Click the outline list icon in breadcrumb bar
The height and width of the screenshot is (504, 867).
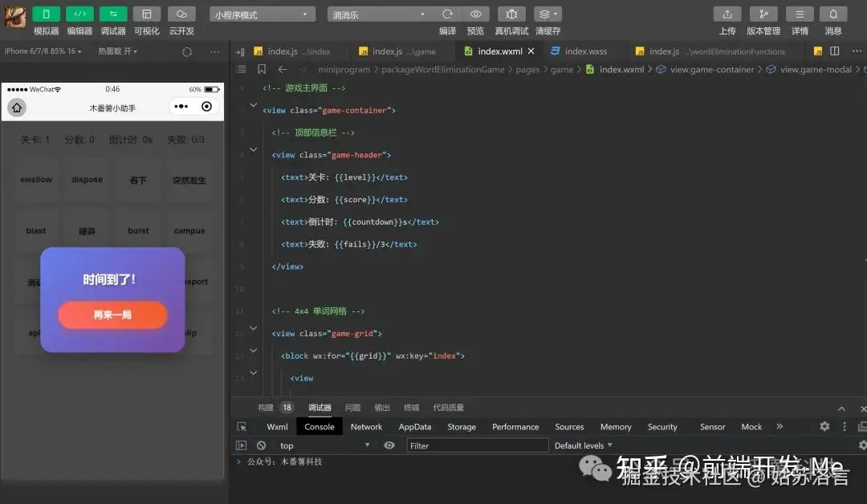[x=241, y=69]
